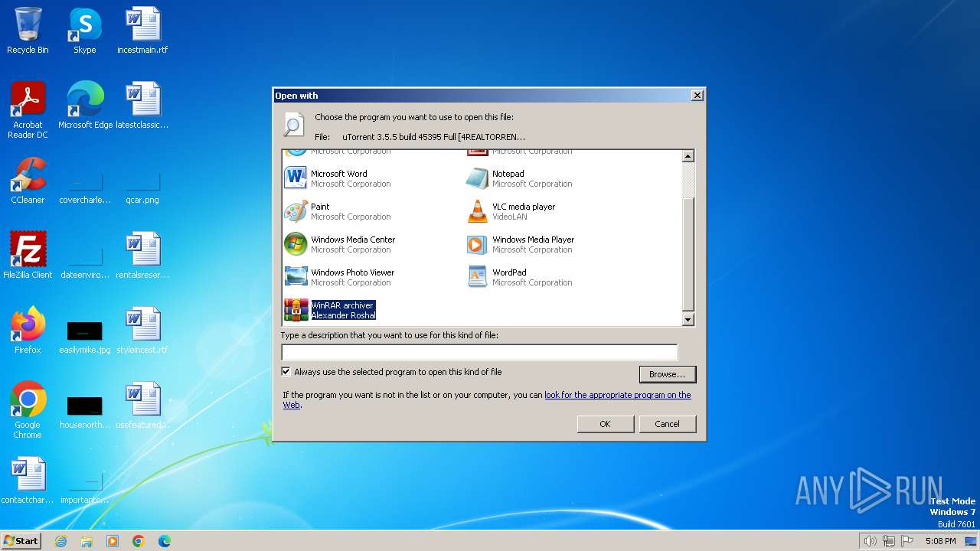Open Internet Explorer from the taskbar

pyautogui.click(x=60, y=541)
